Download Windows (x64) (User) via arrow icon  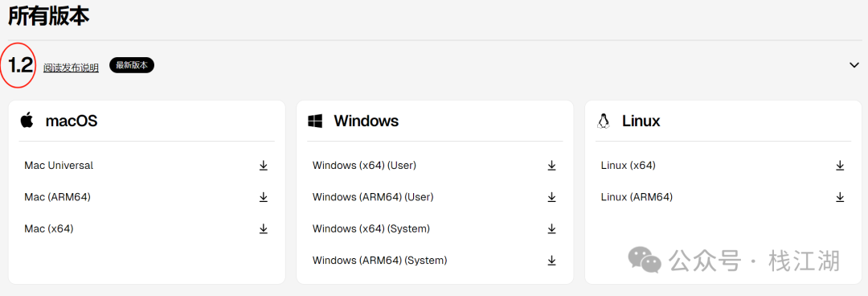pyautogui.click(x=551, y=165)
